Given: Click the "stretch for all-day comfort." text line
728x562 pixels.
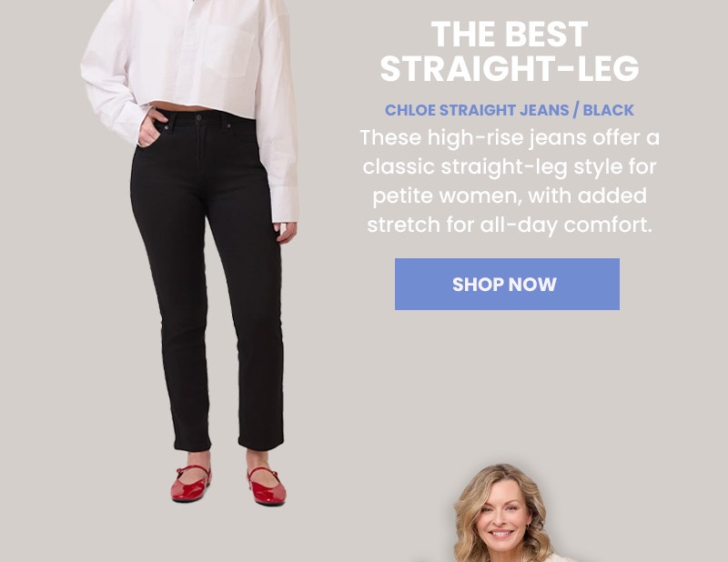Looking at the screenshot, I should point(510,225).
